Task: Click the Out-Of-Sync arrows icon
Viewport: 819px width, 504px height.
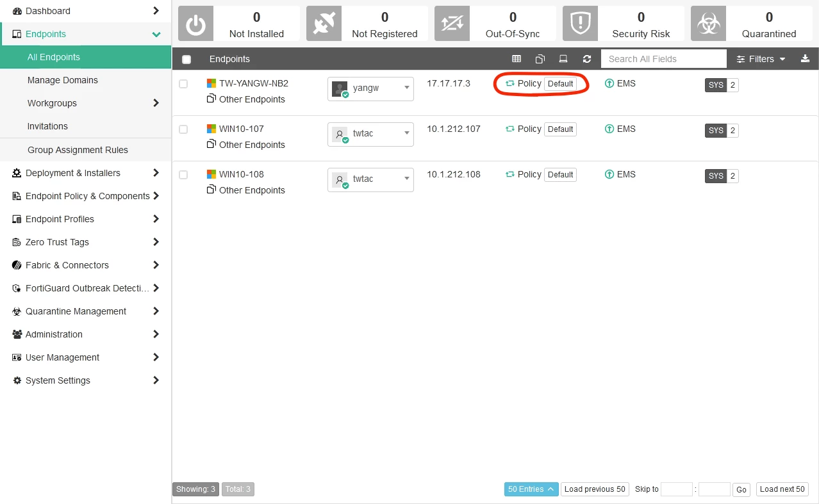Action: (452, 24)
